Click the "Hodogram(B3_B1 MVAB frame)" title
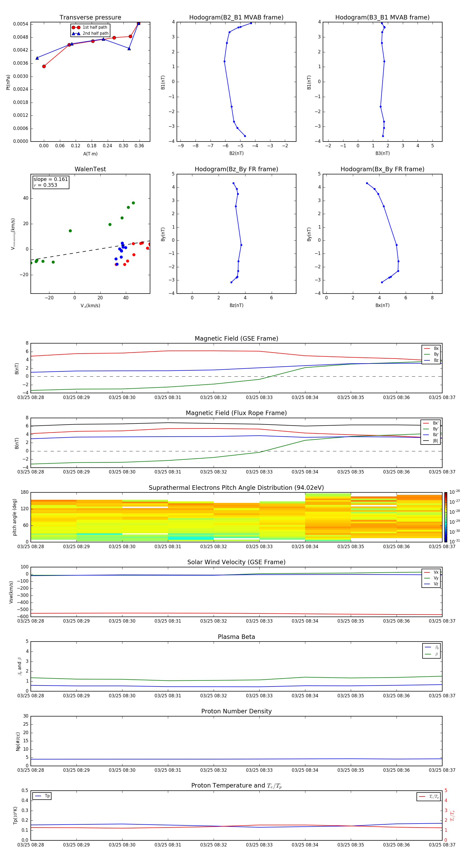Viewport: 473px width, 868px height. (x=382, y=18)
